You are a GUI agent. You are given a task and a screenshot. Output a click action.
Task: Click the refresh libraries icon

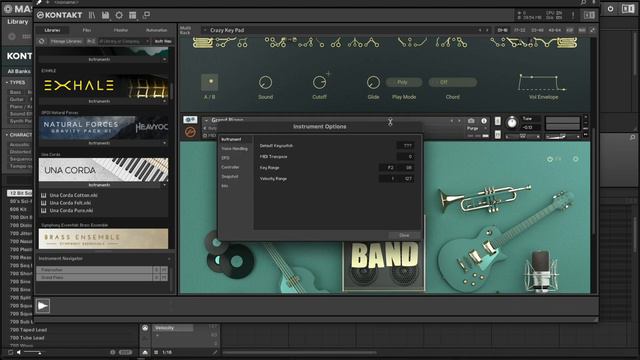point(42,41)
